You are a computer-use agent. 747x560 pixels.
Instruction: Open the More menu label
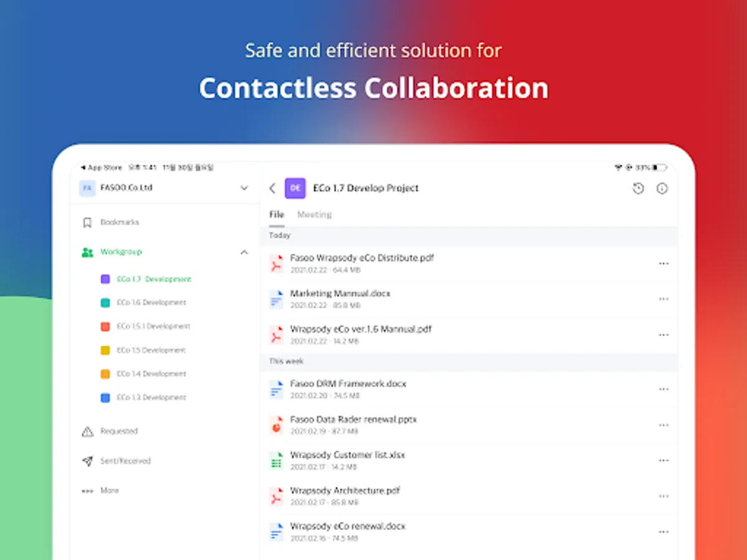(x=110, y=491)
